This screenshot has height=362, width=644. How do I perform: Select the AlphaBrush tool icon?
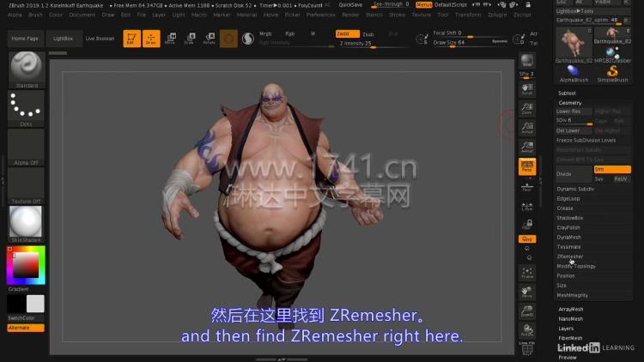coord(574,74)
